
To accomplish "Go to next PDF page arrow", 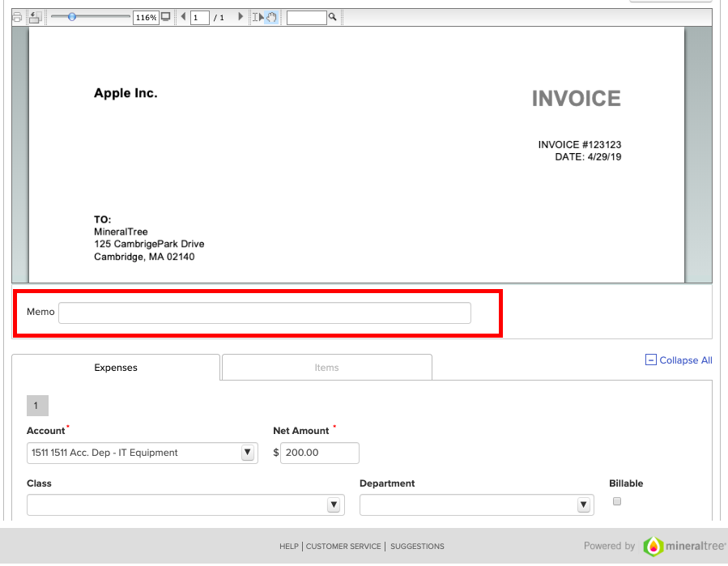I will [x=240, y=17].
